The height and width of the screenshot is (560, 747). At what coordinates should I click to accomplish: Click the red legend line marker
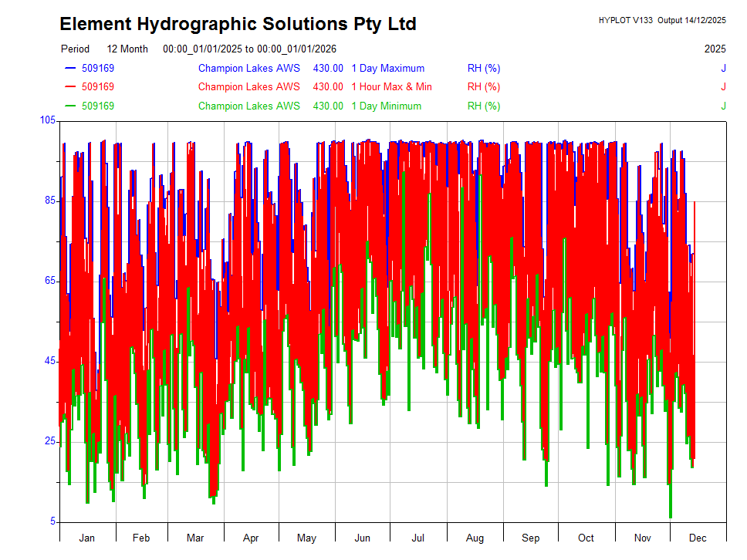point(71,87)
